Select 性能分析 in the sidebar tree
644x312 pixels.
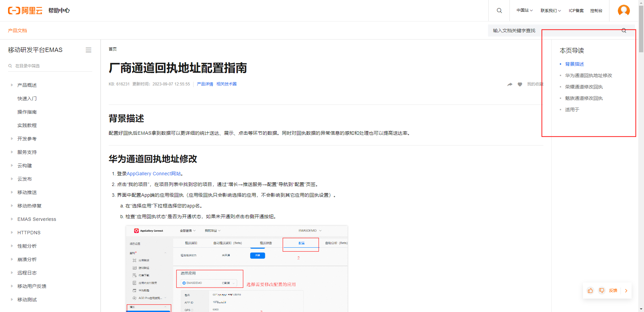coord(27,246)
